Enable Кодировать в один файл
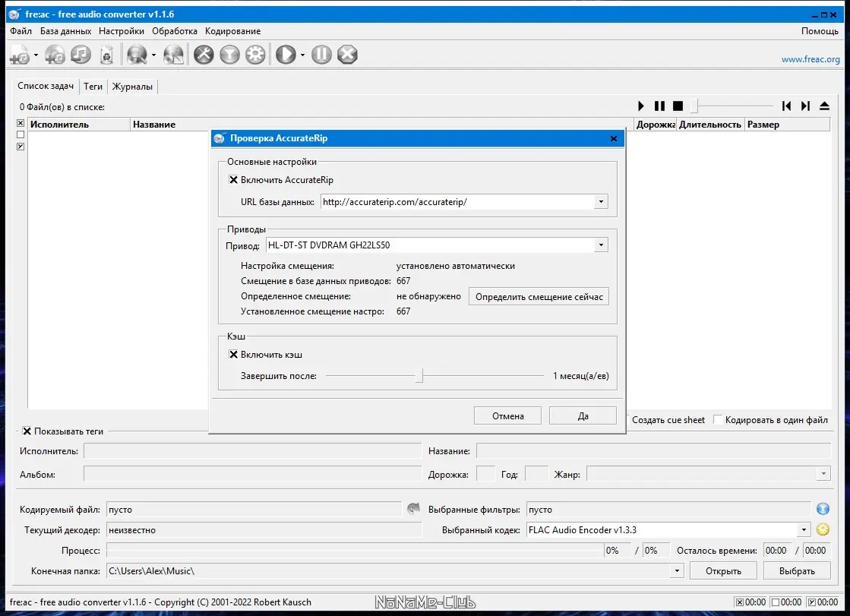This screenshot has height=616, width=850. tap(719, 419)
